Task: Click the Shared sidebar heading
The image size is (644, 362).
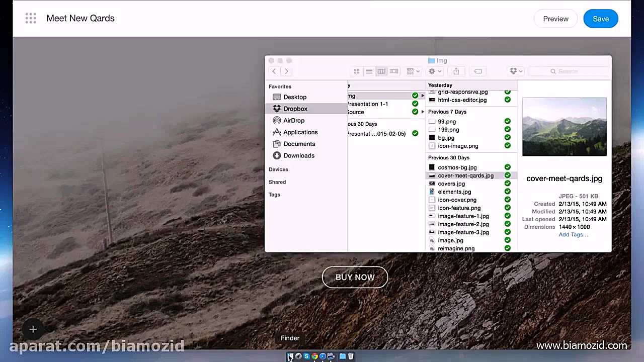Action: (x=277, y=182)
